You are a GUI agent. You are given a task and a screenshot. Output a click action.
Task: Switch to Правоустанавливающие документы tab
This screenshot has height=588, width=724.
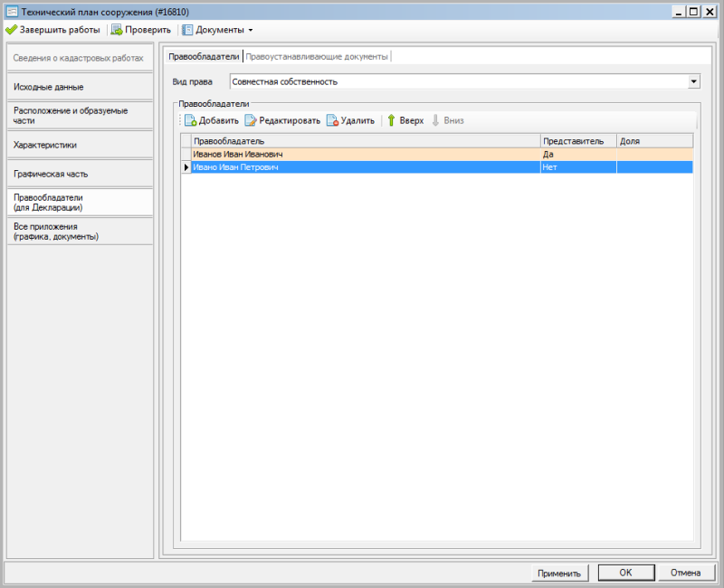pos(317,56)
